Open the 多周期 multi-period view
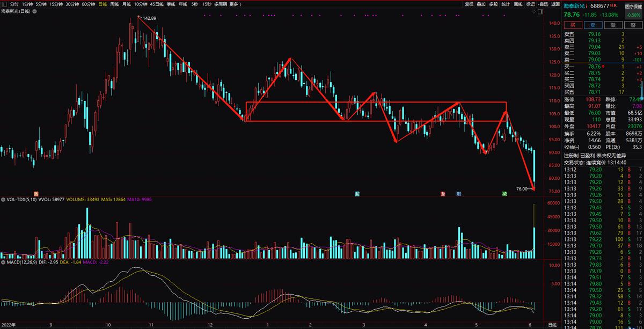Screen dimensions: 644x329 coord(220,4)
